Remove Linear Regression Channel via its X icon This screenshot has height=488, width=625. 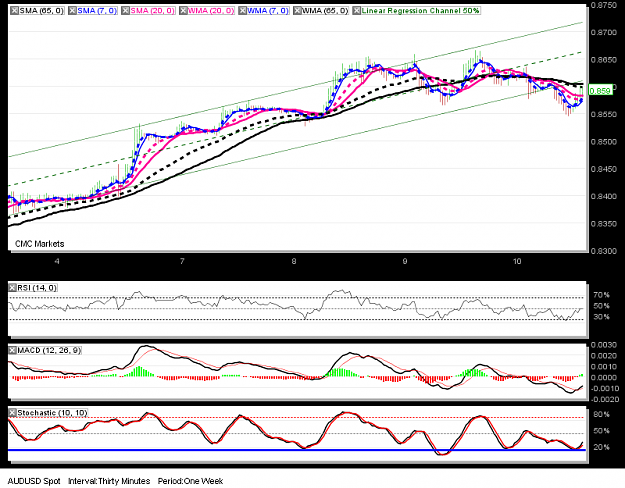357,11
